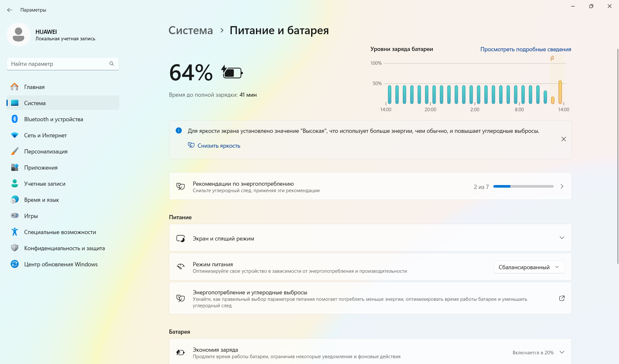Open external link icon for energy emissions

562,298
